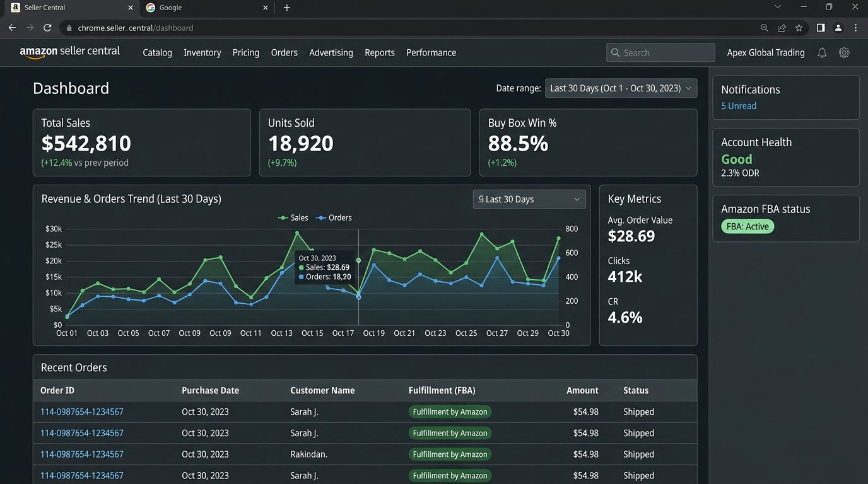Reload the page with the refresh icon
The image size is (868, 484).
[x=47, y=28]
